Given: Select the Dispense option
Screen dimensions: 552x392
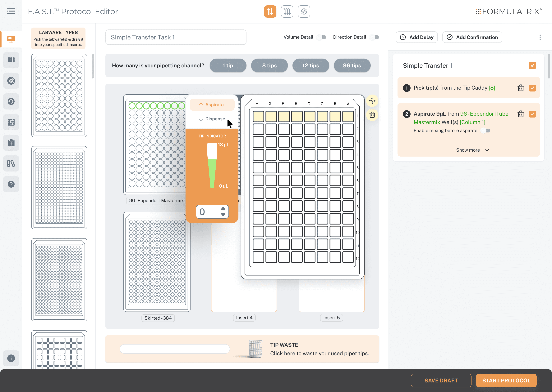Looking at the screenshot, I should (212, 119).
